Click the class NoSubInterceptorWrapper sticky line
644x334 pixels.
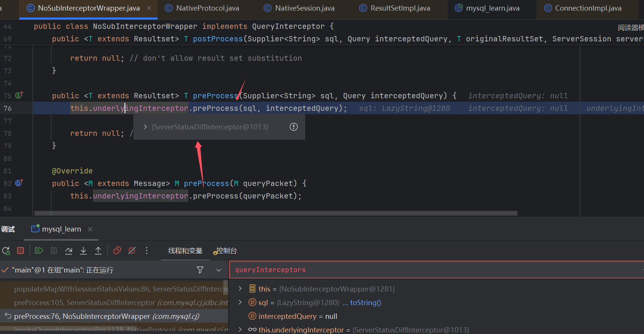pos(184,26)
